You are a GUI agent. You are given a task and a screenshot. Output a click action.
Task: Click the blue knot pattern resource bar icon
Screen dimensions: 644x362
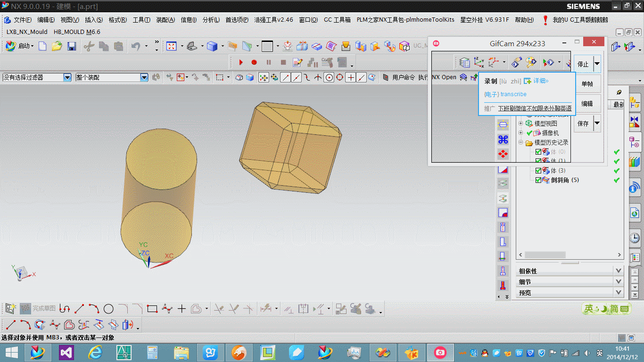(503, 140)
